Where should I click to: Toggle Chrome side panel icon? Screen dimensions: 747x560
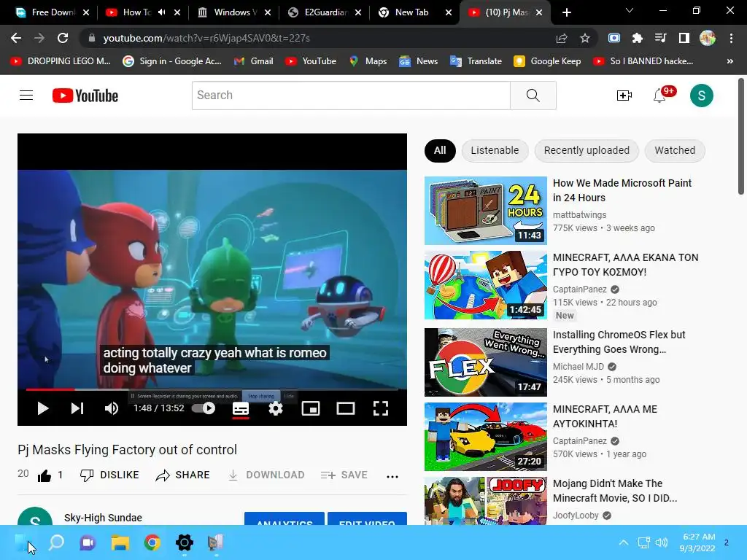(x=684, y=38)
